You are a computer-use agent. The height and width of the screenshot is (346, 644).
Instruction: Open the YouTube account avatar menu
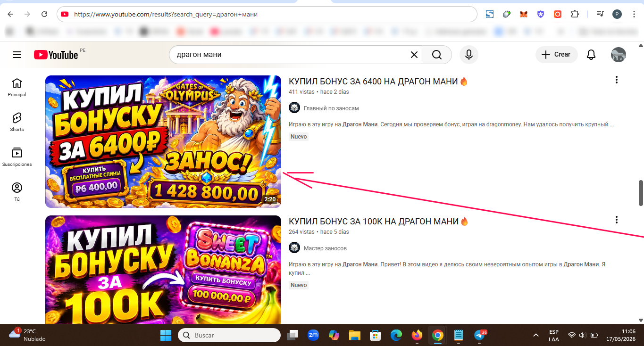click(618, 55)
